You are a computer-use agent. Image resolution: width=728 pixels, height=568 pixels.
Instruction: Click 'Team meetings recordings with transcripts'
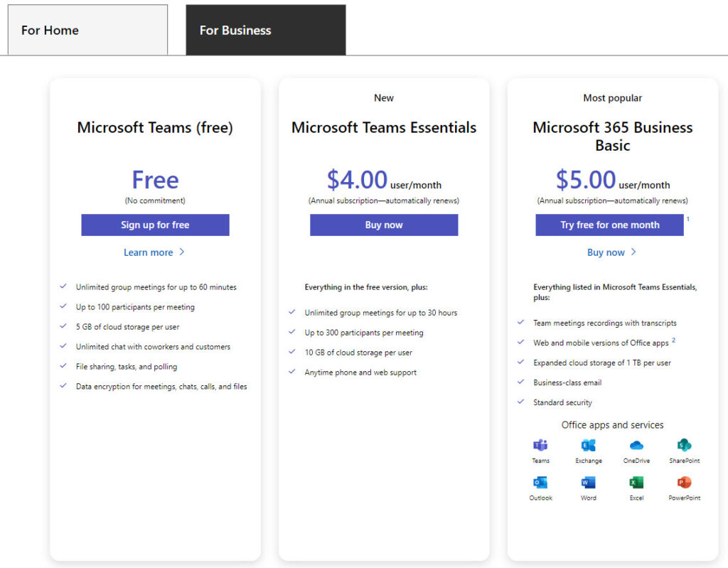(x=605, y=323)
